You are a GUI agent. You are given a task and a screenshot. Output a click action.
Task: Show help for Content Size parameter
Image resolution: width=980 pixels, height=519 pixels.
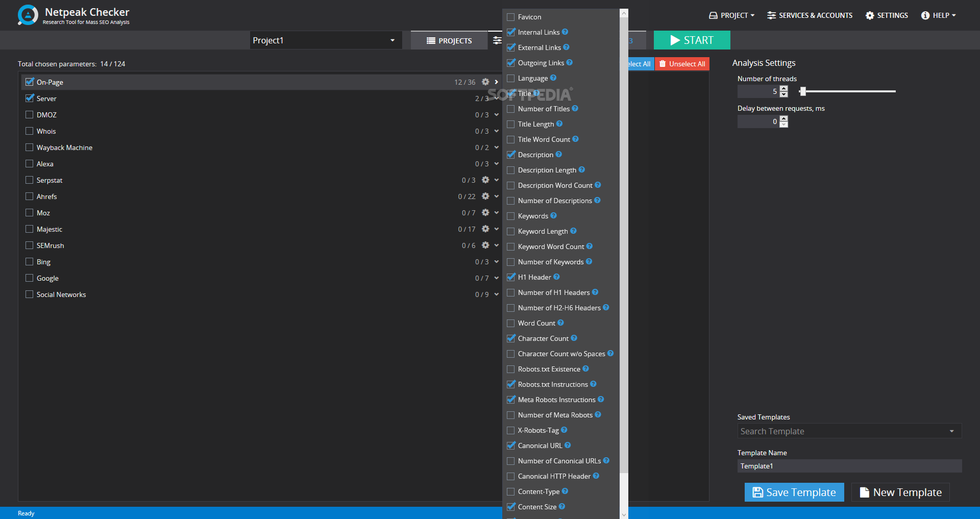(562, 506)
